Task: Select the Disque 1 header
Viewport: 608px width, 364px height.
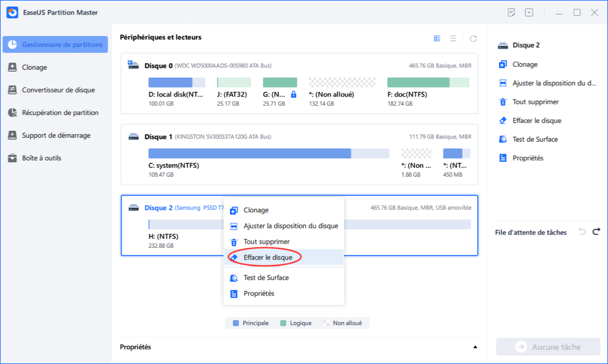Action: tap(158, 137)
